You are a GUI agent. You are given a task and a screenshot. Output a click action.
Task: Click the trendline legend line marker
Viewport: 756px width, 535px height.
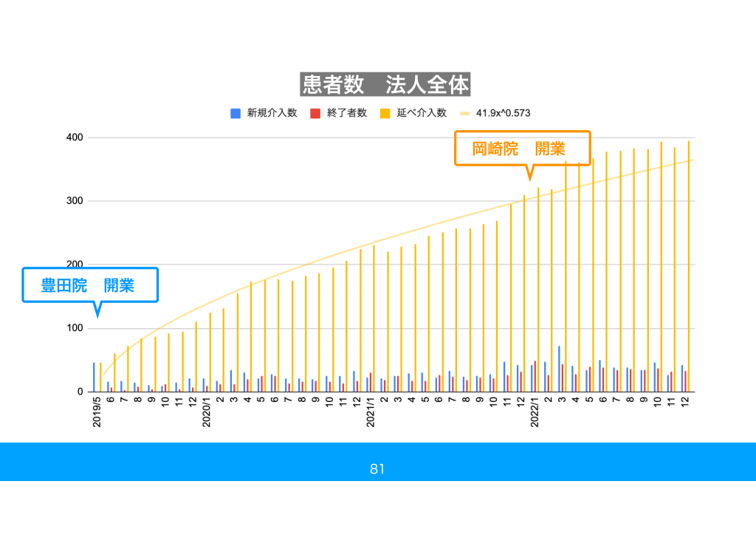click(x=464, y=113)
